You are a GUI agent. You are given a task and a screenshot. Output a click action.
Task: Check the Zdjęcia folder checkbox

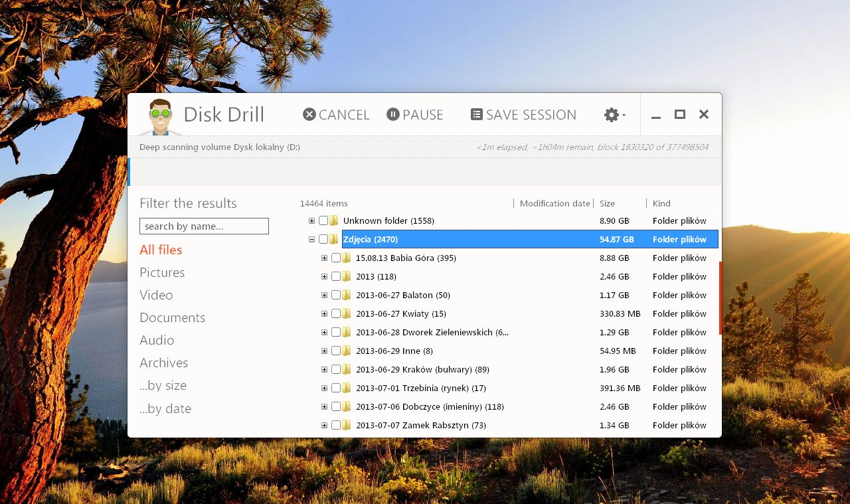pyautogui.click(x=323, y=239)
